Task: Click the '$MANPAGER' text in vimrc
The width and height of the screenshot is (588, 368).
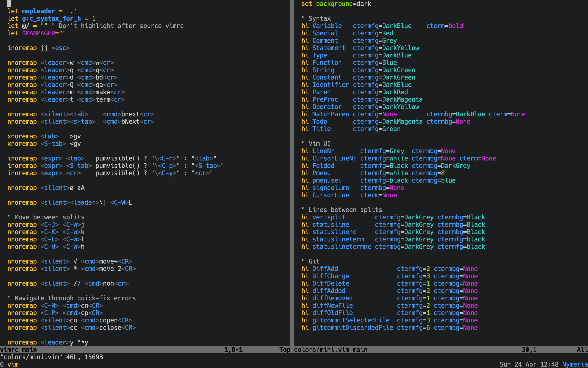Action: [x=38, y=33]
